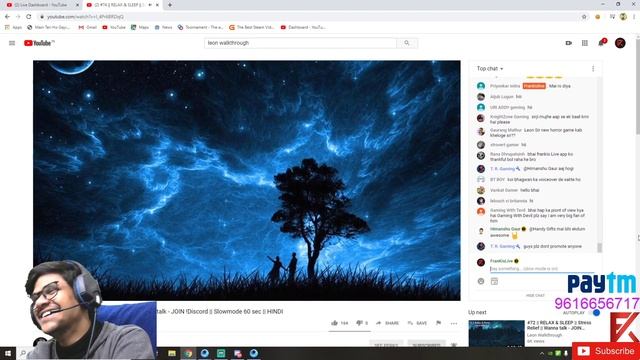Open Windows Start menu
The image size is (640, 360).
7,353
